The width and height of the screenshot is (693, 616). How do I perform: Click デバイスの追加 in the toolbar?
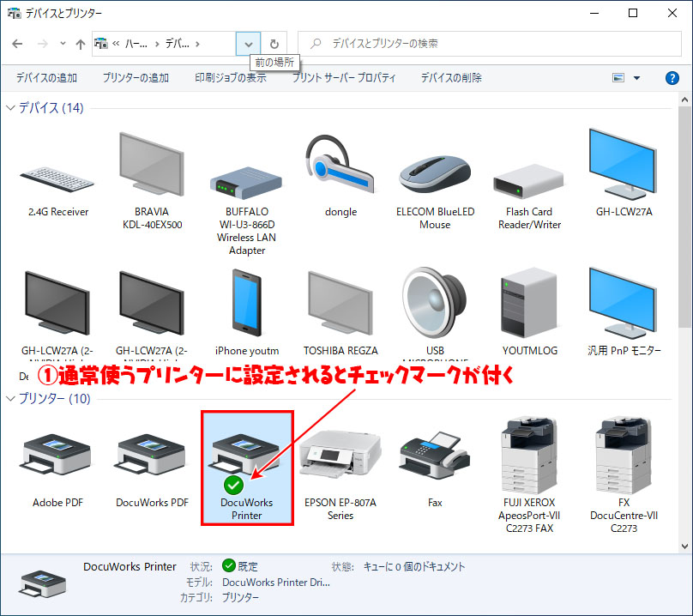pyautogui.click(x=47, y=78)
